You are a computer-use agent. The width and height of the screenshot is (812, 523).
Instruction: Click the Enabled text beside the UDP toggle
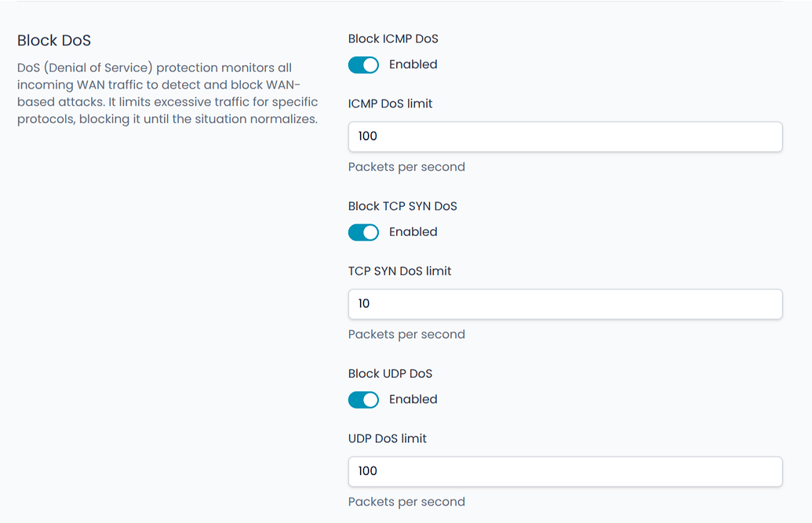(413, 400)
